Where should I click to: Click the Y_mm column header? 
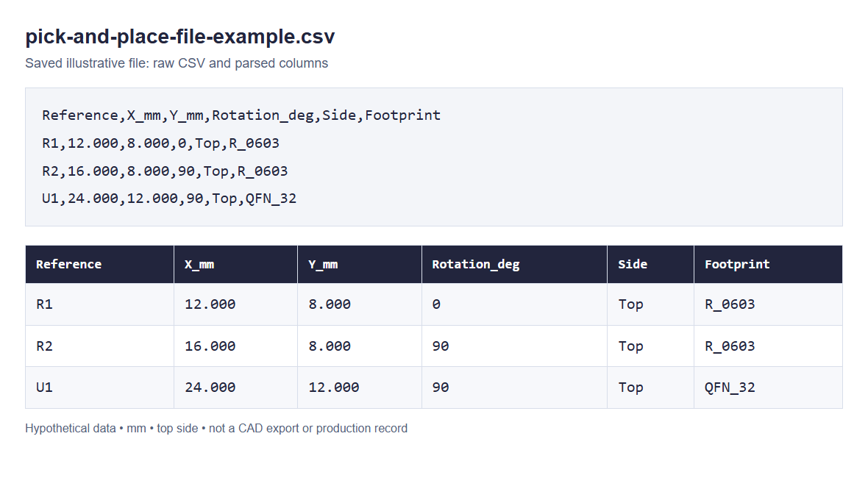360,265
